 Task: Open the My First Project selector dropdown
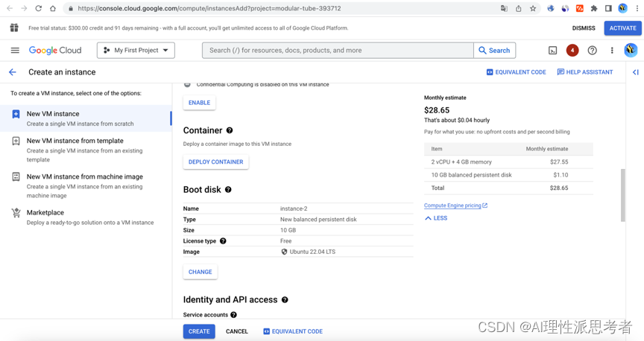136,51
